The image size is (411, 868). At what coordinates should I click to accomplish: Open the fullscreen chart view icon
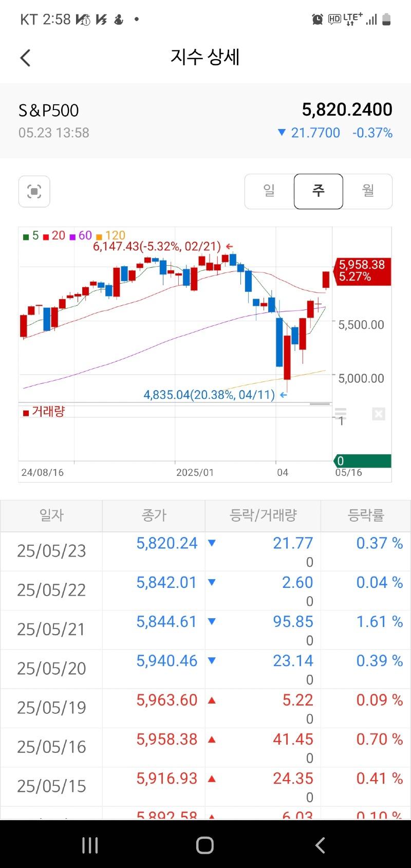pos(34,192)
